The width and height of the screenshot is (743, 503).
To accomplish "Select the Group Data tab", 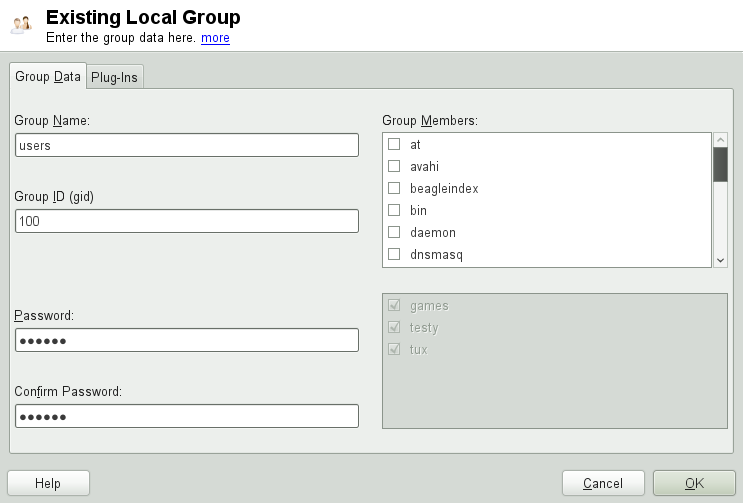I will 48,76.
